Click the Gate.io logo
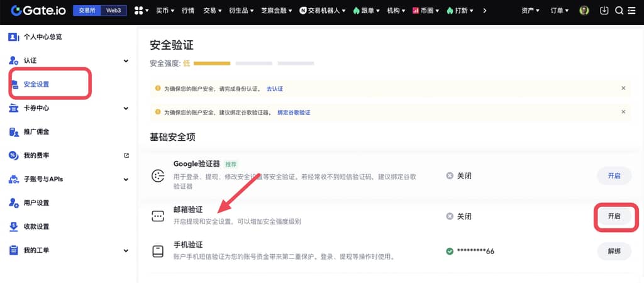The width and height of the screenshot is (644, 283). pyautogui.click(x=38, y=11)
